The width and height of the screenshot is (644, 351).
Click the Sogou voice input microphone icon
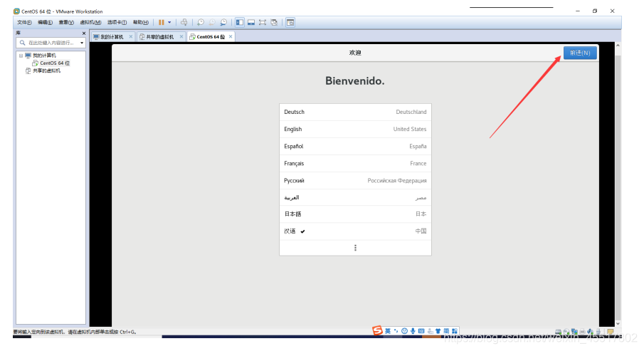[x=413, y=331]
